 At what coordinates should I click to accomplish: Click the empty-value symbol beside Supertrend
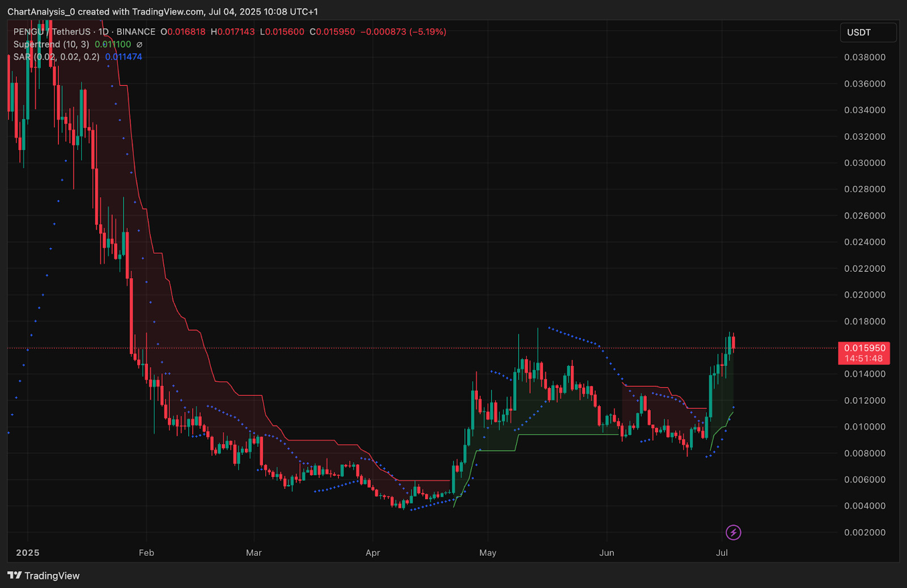pos(139,45)
